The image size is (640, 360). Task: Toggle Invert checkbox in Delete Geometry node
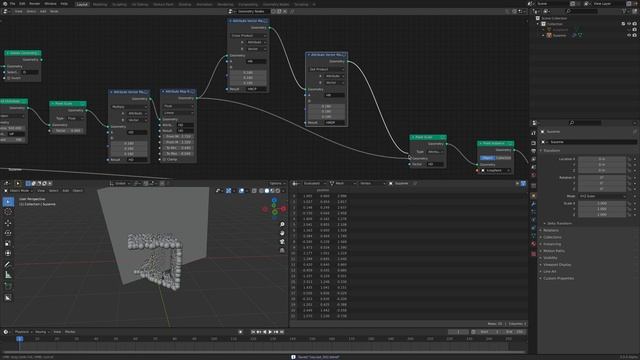[x=9, y=78]
